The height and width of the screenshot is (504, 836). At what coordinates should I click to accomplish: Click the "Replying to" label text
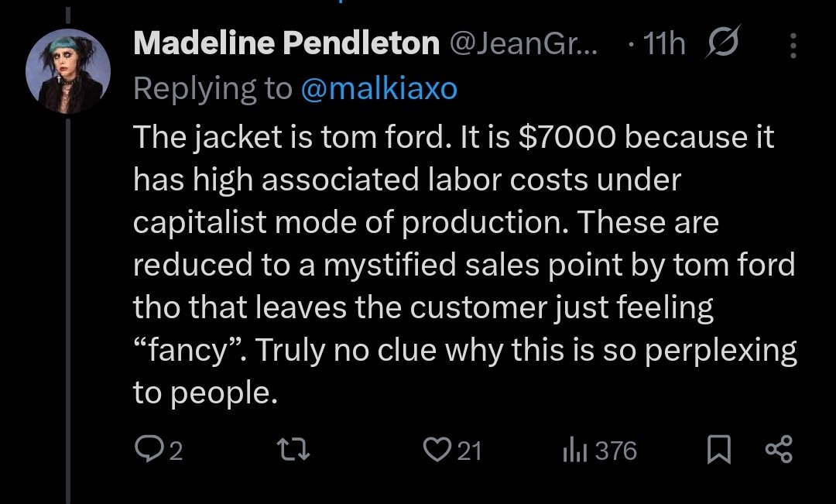211,89
